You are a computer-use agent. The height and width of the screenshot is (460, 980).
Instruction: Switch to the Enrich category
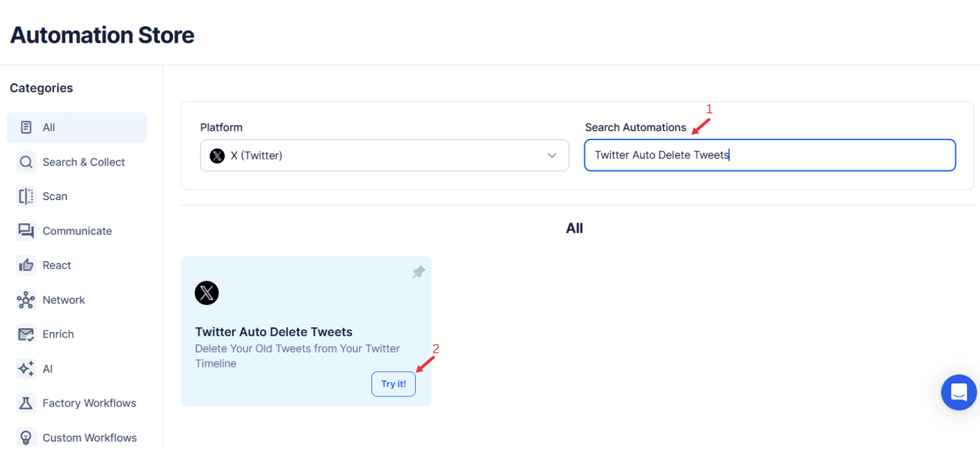coord(58,334)
